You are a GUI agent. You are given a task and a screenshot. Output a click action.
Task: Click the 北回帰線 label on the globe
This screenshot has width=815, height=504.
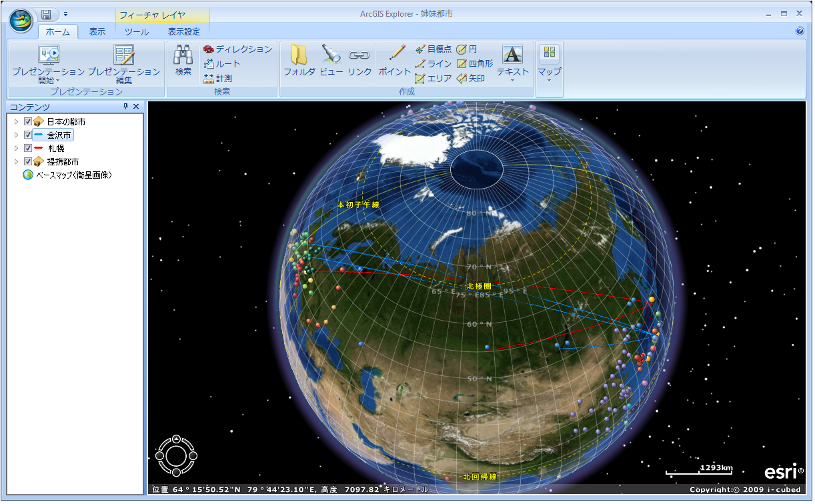coord(480,477)
